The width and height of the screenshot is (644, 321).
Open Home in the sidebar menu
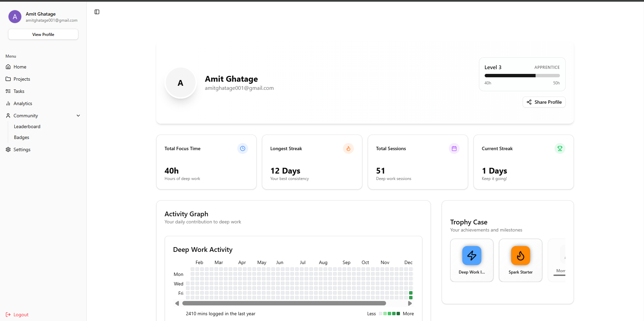coord(43,67)
